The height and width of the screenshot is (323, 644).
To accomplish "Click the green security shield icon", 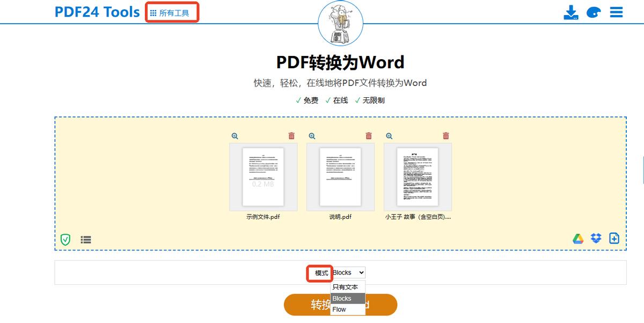I will point(65,240).
